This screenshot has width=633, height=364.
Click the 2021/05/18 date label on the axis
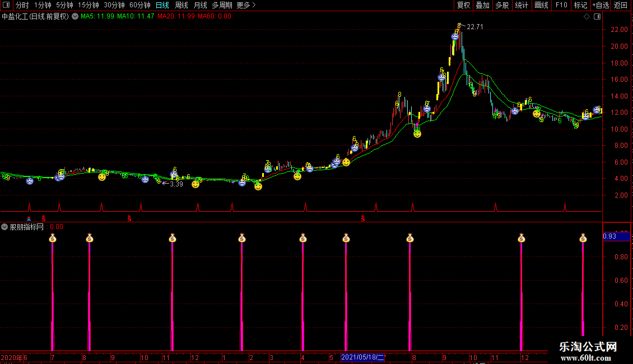[x=362, y=357]
